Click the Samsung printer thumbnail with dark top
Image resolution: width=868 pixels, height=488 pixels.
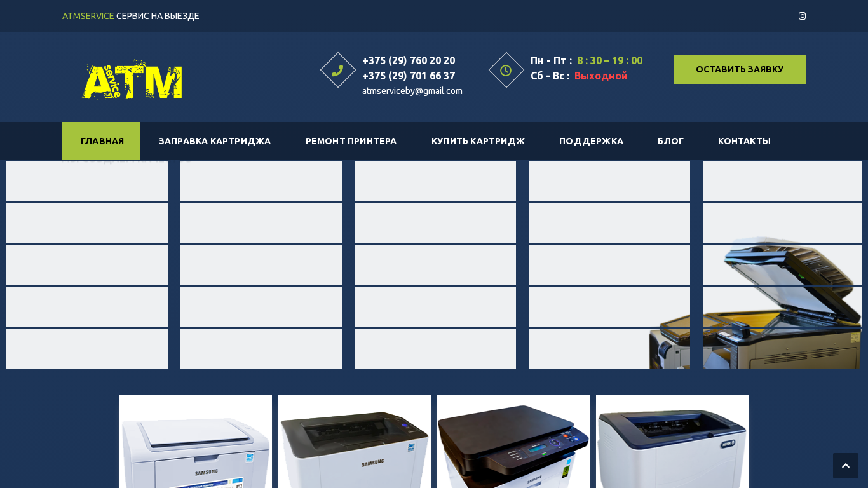click(x=355, y=442)
